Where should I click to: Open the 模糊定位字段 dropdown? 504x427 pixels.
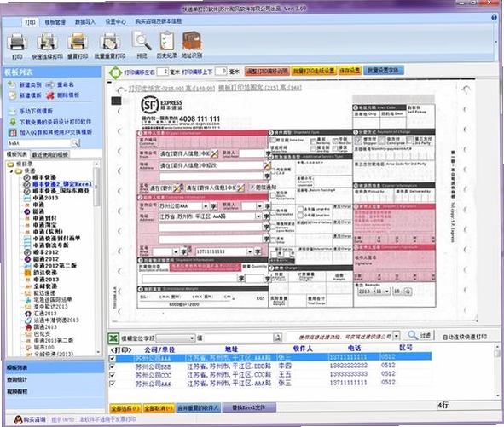tap(176, 338)
